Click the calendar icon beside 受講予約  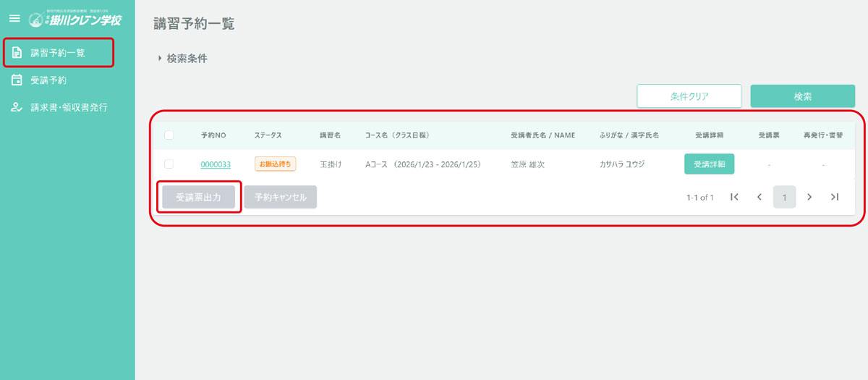[x=17, y=80]
